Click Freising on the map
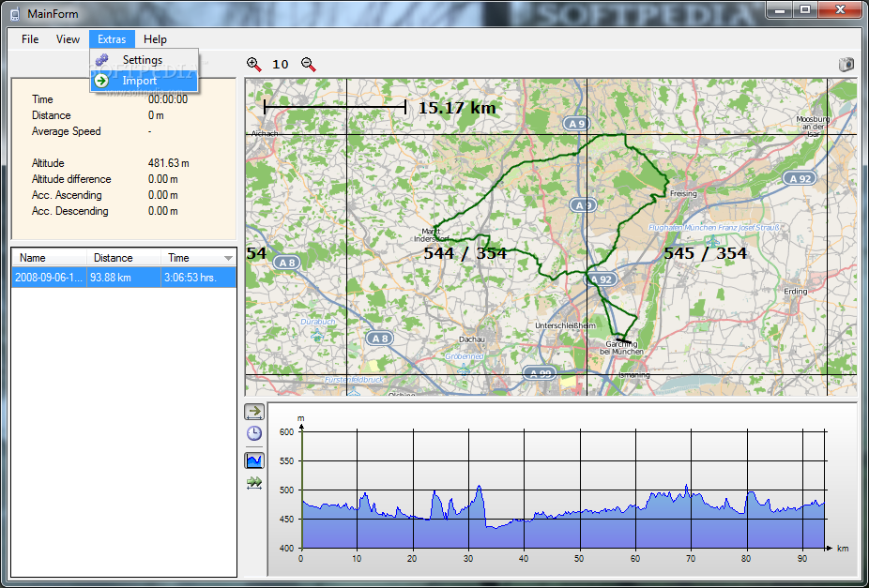The height and width of the screenshot is (588, 869). (x=683, y=194)
